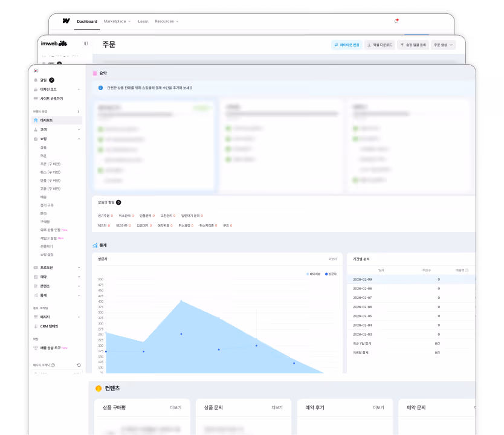Click the 통계 chart icon in sidebar
504x435 pixels.
coord(36,295)
